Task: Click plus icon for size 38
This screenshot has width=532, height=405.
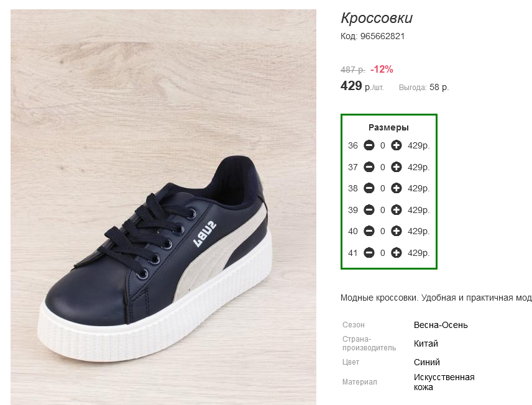Action: pyautogui.click(x=396, y=188)
